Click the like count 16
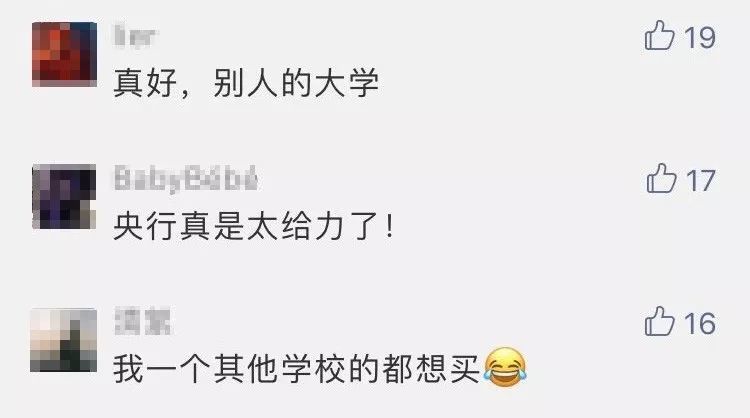The image size is (750, 418). click(700, 324)
